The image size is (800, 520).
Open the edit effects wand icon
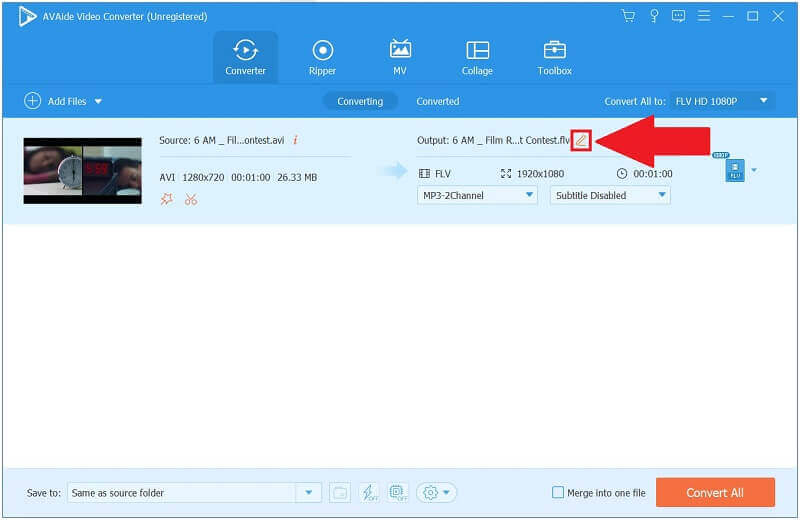point(167,199)
